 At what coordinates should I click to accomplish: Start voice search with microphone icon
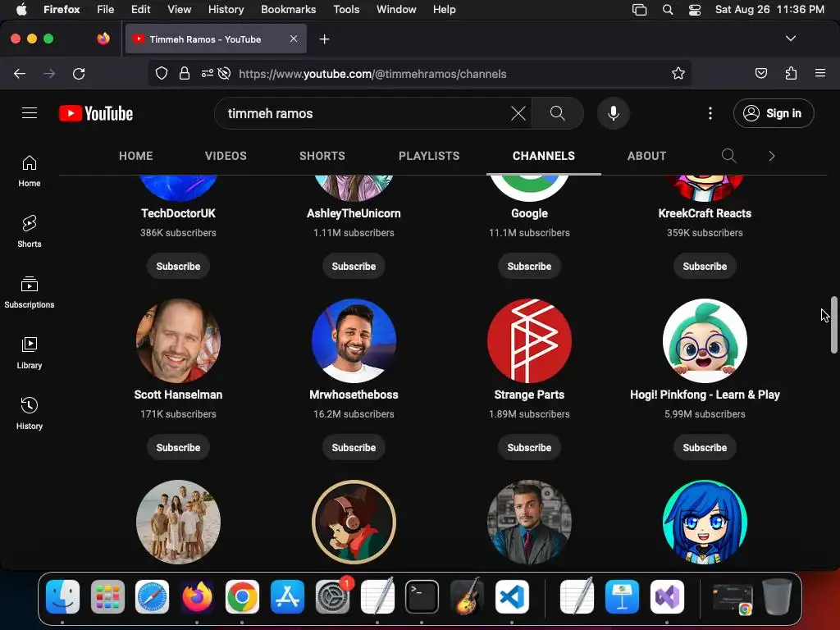614,113
